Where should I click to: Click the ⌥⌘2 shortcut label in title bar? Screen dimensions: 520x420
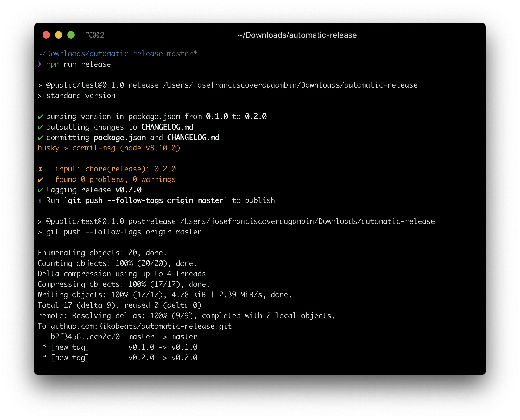95,35
